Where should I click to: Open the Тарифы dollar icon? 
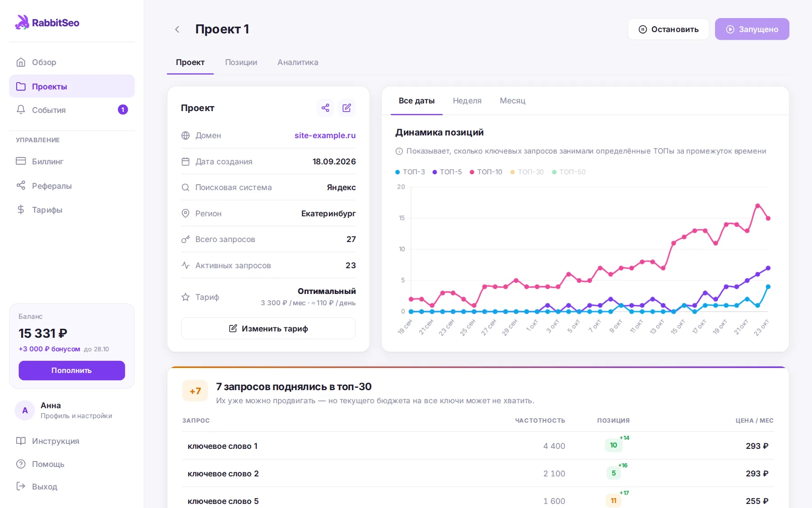pyautogui.click(x=21, y=210)
